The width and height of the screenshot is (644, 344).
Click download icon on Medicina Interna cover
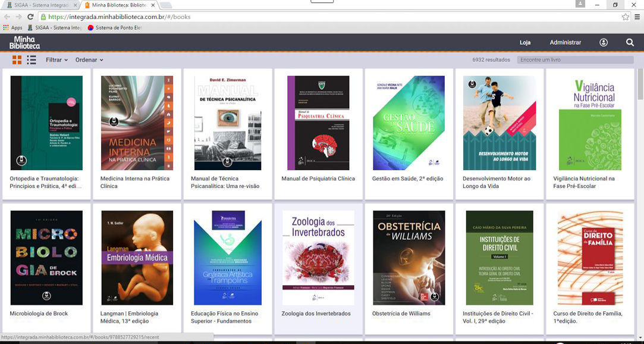point(114,122)
